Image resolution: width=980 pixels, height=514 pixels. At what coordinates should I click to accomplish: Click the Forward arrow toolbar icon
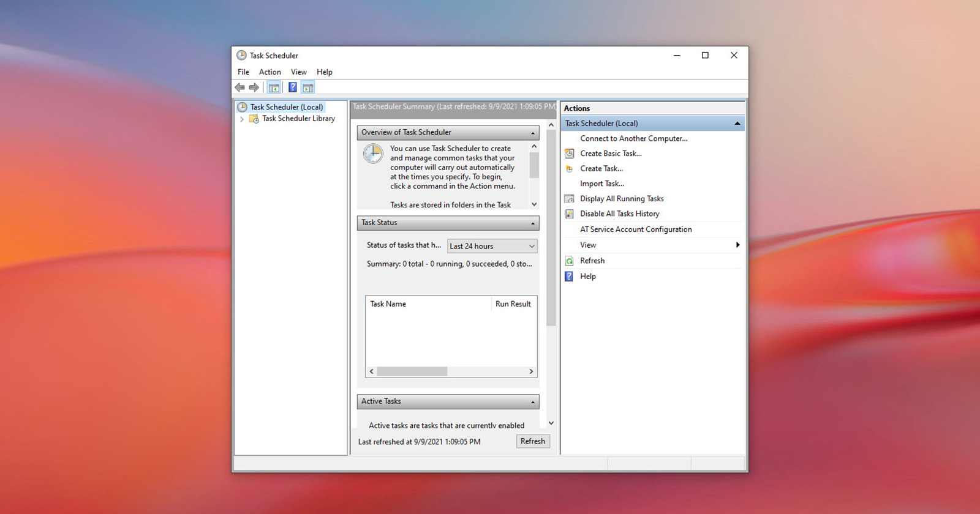pos(254,88)
